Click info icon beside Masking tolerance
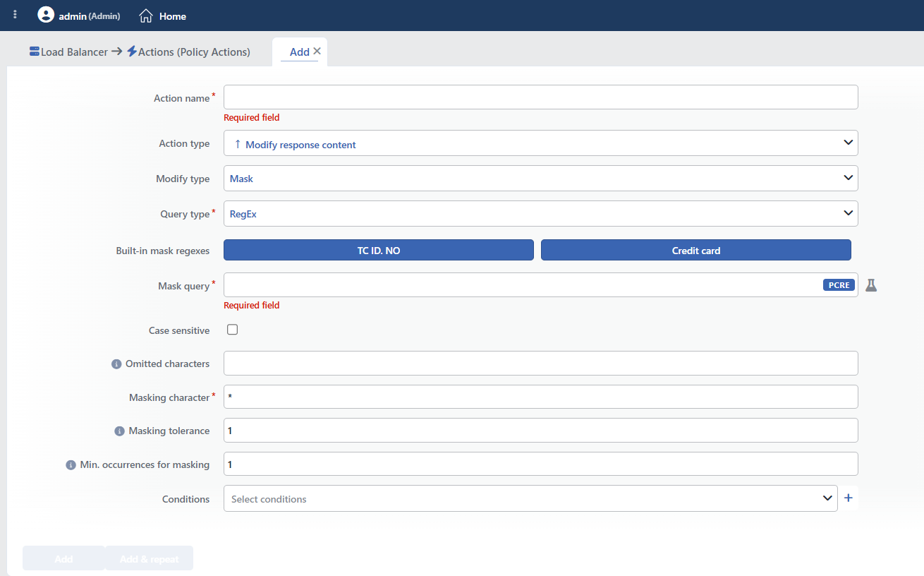 pos(120,431)
